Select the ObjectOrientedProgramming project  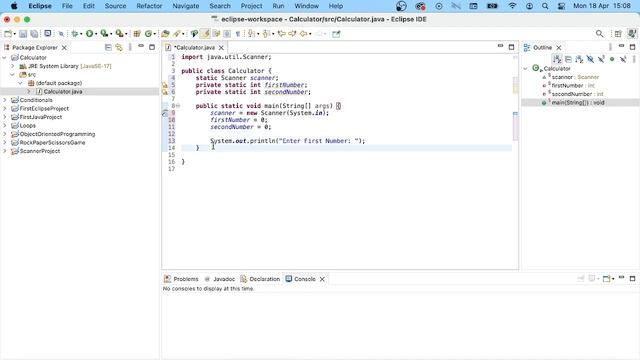(x=57, y=134)
